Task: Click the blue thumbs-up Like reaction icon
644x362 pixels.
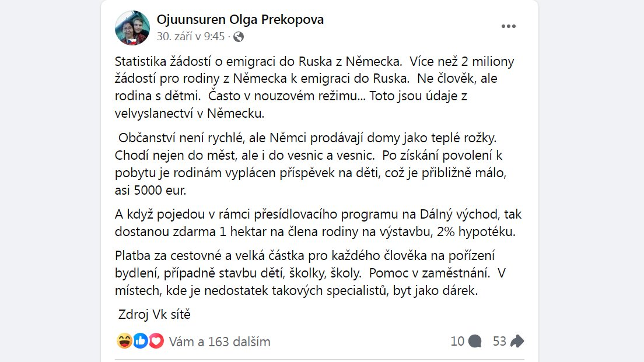Action: (140, 341)
